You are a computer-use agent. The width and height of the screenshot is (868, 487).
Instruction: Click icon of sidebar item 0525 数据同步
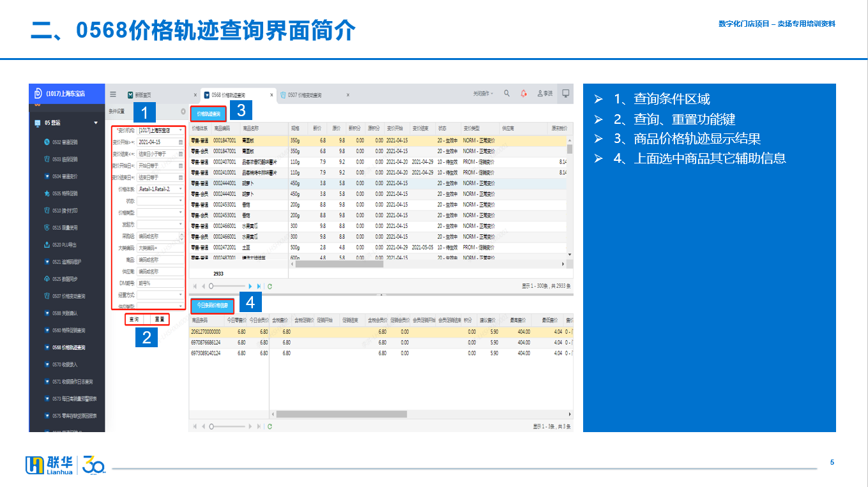pos(47,279)
